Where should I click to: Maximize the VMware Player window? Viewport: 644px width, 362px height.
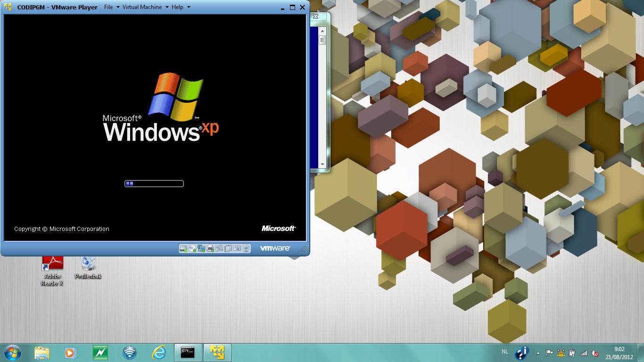tap(292, 7)
